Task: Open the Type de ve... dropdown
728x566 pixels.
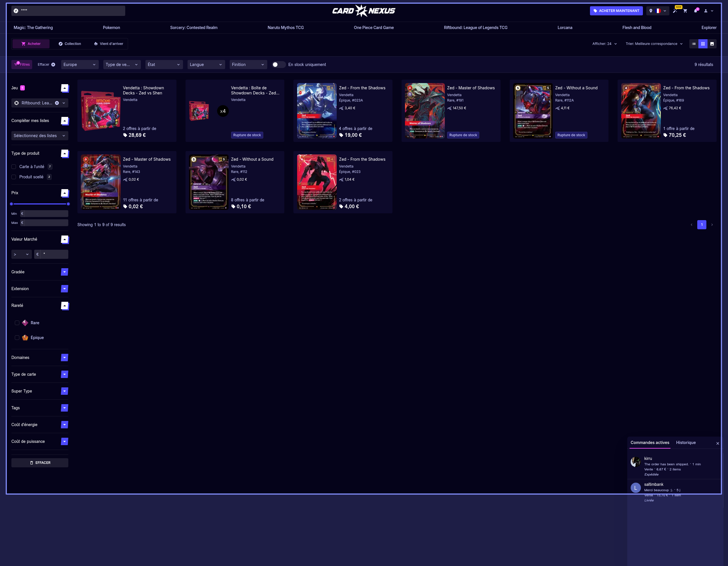Action: pos(122,65)
